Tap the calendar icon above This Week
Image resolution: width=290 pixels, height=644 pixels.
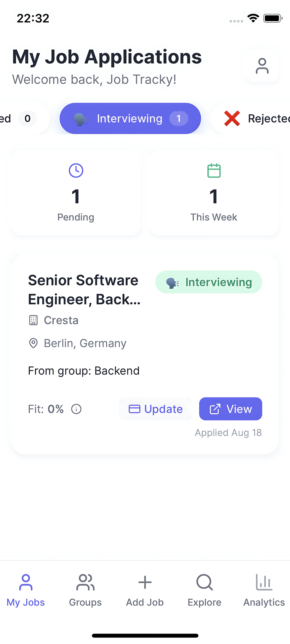point(214,171)
